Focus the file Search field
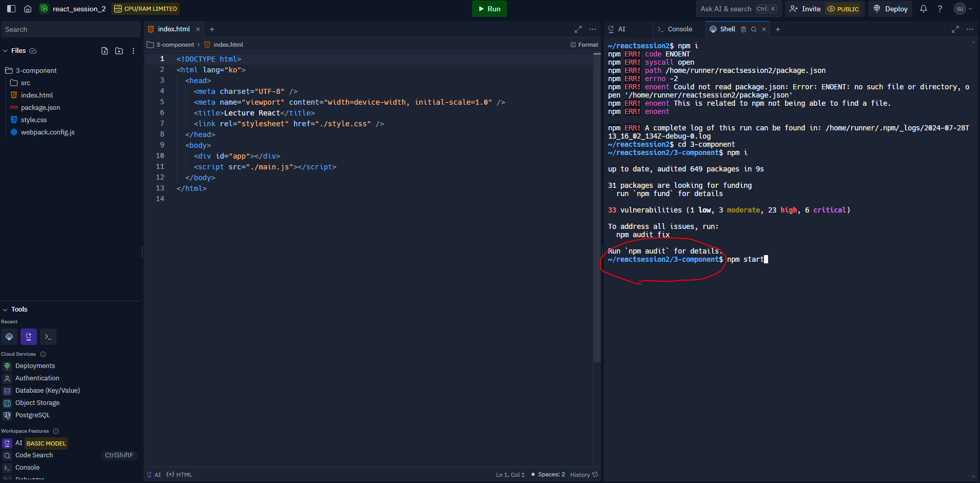The width and height of the screenshot is (980, 483). coord(71,29)
